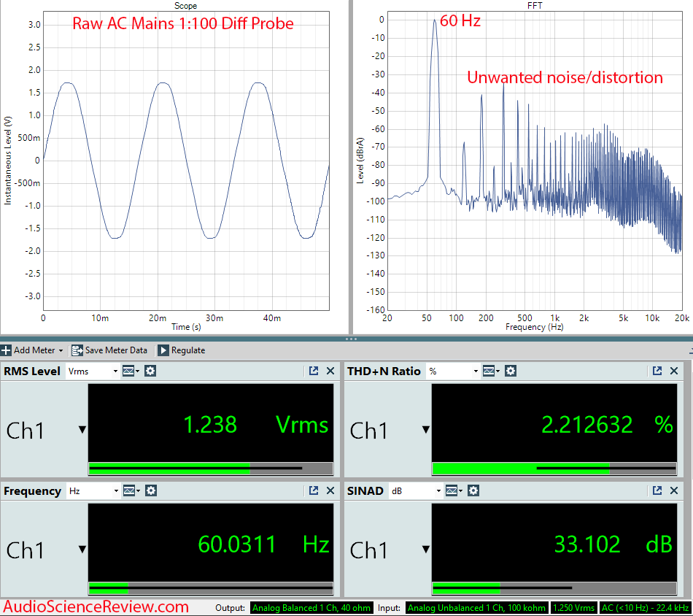
Task: Click Analog Unbalanced 1 Ch, 100 kohm input status
Action: 476,608
